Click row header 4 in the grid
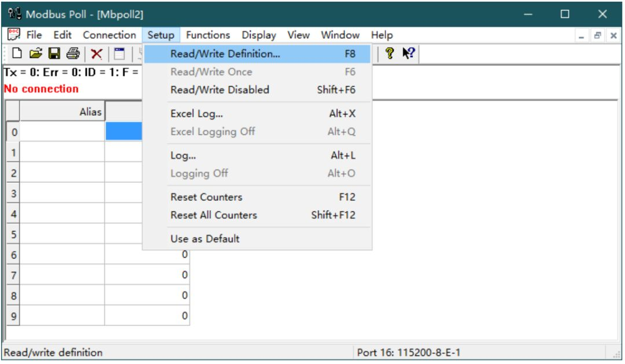Viewport: 625px width, 364px height. point(13,214)
